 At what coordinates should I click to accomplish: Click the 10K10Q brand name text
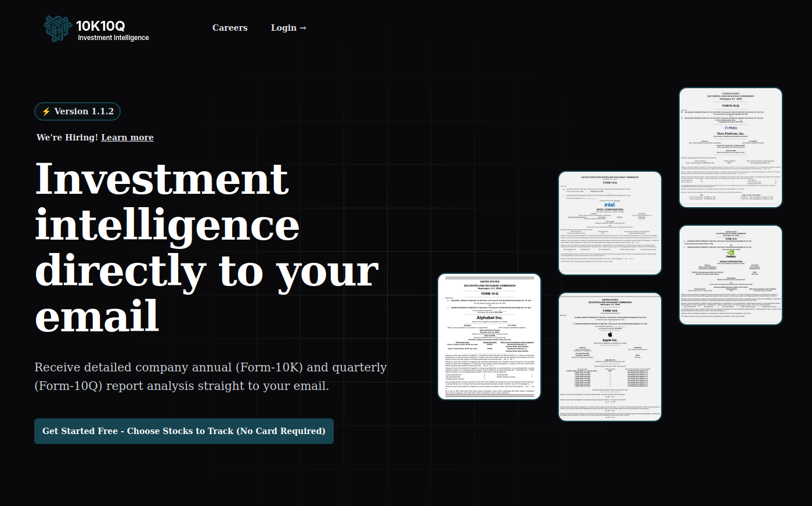[100, 26]
